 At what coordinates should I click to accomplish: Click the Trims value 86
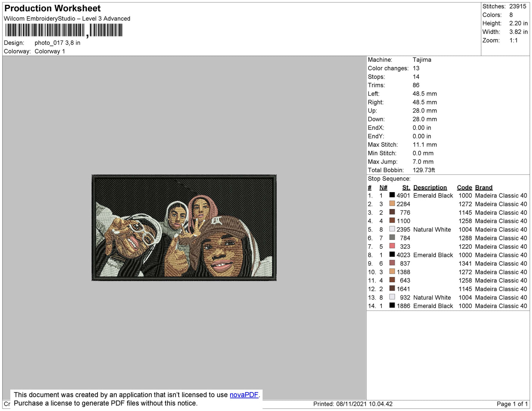pos(416,85)
